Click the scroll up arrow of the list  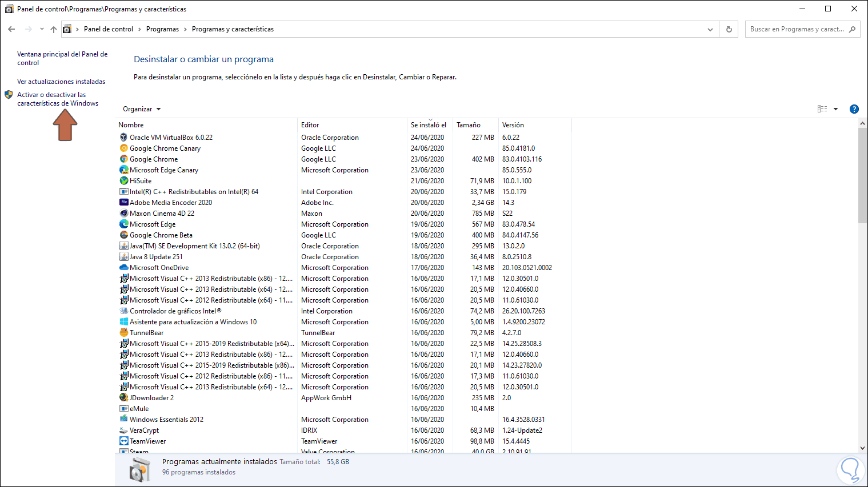863,124
